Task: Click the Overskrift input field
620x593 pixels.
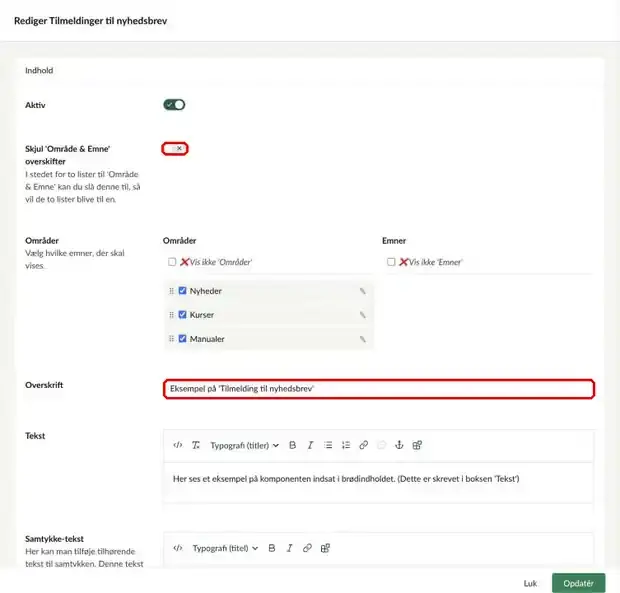Action: click(379, 389)
